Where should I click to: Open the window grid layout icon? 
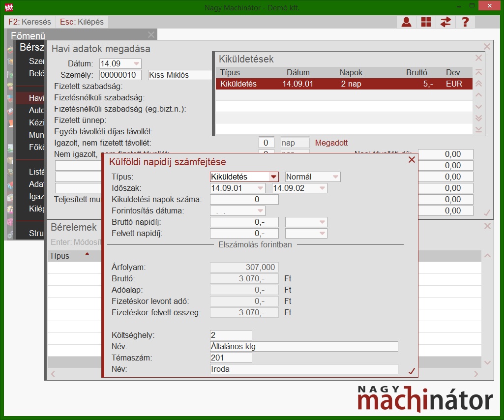pos(426,22)
